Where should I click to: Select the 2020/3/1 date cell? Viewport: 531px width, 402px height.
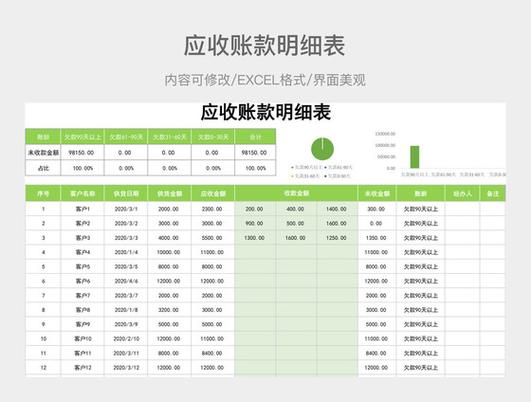point(126,209)
